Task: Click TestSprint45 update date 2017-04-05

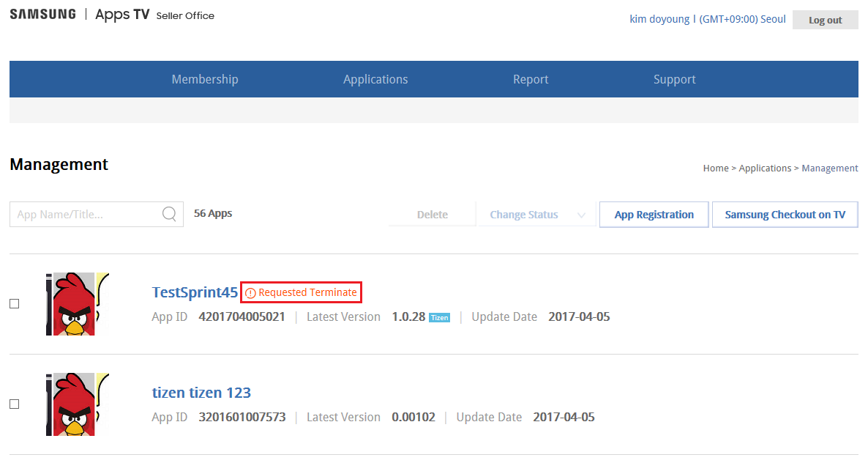Action: (579, 316)
